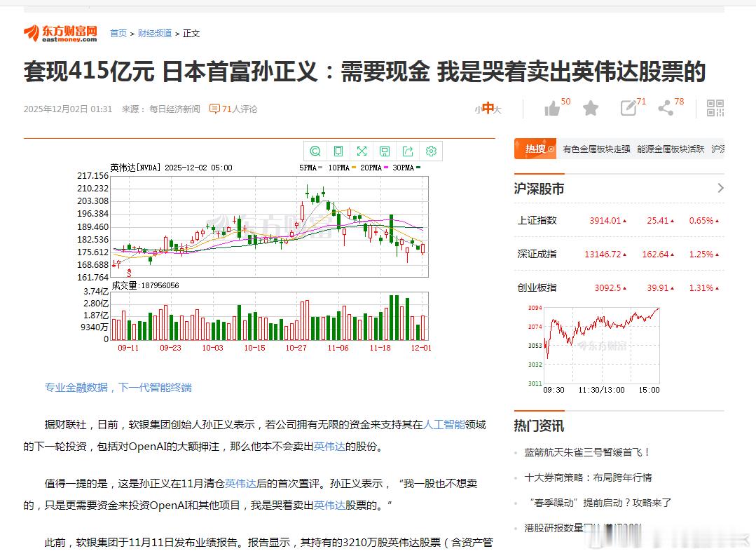Click the yellow 10PMA color swatch

click(354, 168)
